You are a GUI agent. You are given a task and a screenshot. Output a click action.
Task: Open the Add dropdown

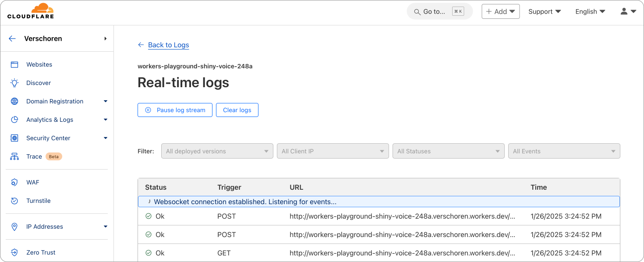coord(501,11)
